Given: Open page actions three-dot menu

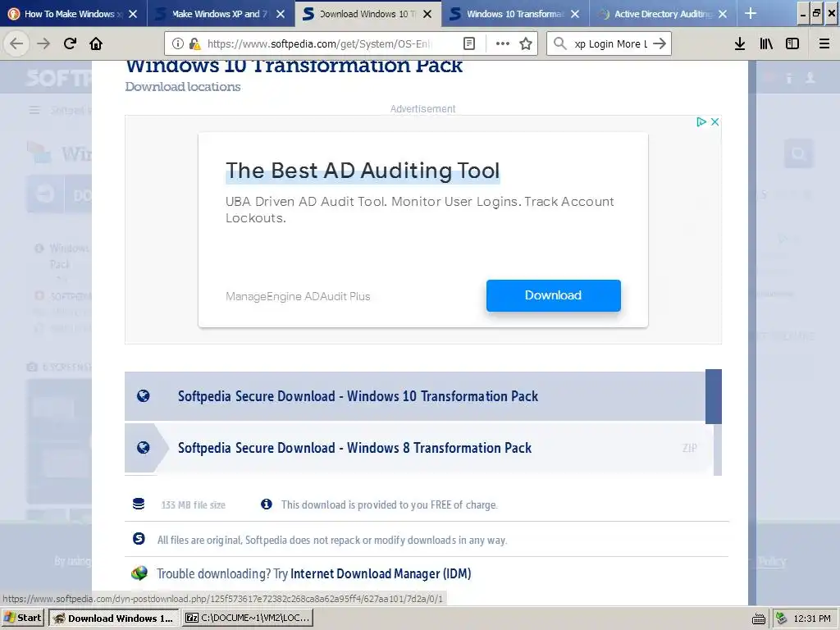Looking at the screenshot, I should (x=503, y=43).
